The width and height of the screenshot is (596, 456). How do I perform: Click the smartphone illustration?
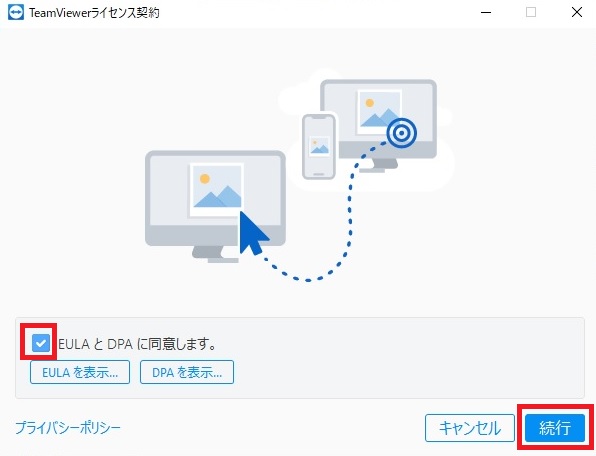click(x=319, y=146)
